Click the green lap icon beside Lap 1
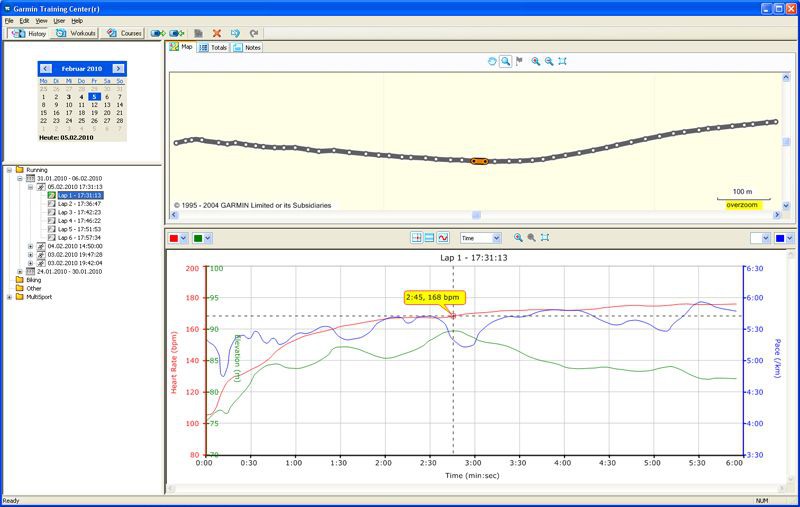The height and width of the screenshot is (507, 800). pyautogui.click(x=52, y=195)
